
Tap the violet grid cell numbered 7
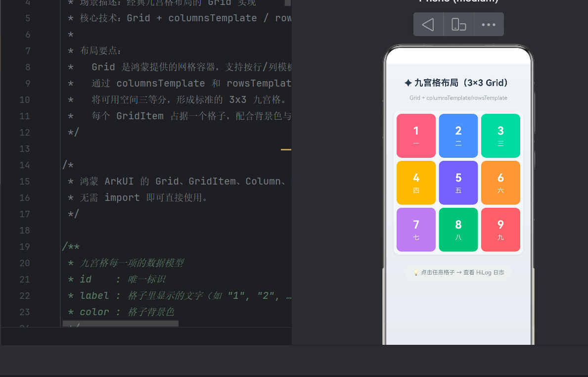pos(416,230)
